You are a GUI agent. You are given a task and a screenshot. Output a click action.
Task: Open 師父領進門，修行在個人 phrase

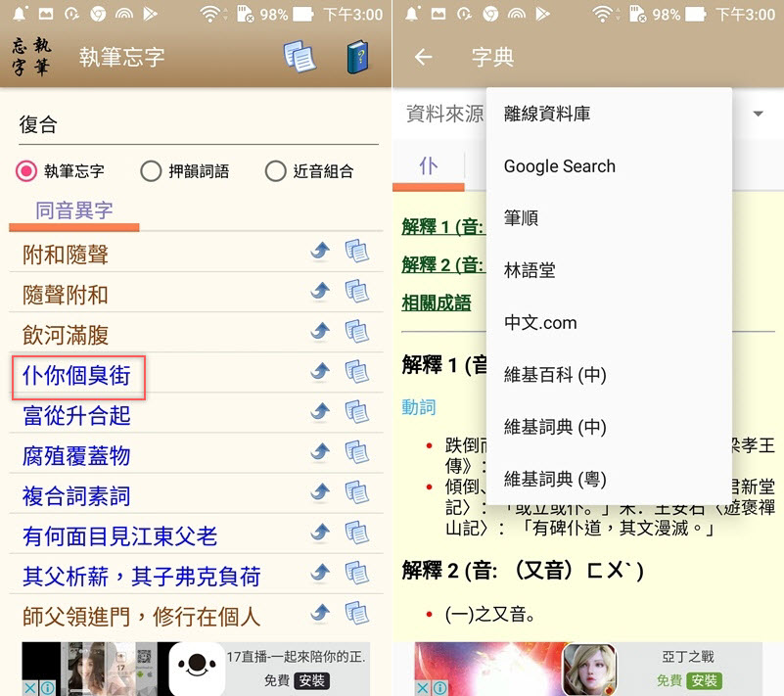(x=142, y=617)
